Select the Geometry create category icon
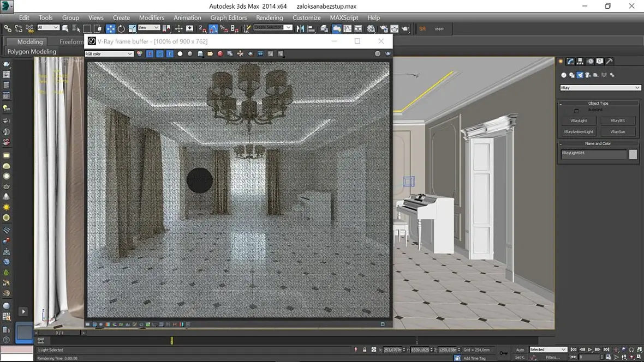Viewport: 644px width, 362px height. coord(564,75)
